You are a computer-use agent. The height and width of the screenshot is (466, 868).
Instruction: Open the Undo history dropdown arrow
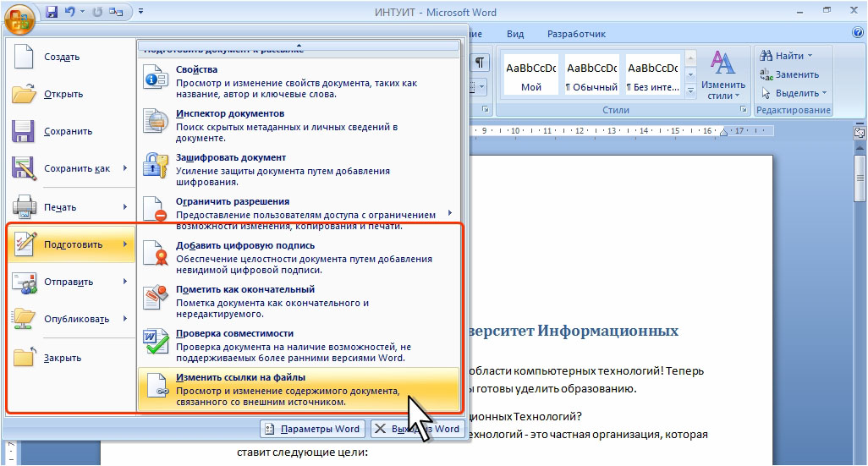tap(82, 12)
